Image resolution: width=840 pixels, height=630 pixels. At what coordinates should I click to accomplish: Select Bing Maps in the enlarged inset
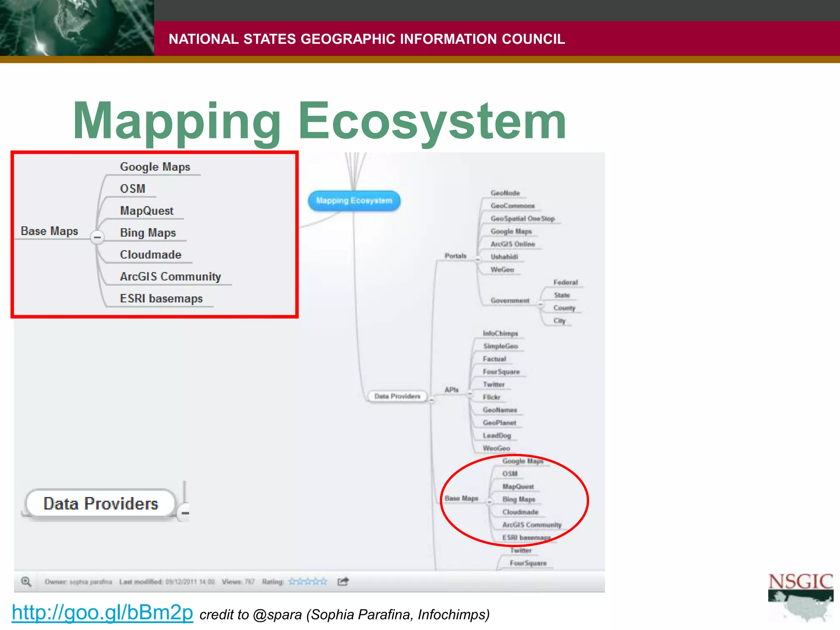click(x=148, y=233)
